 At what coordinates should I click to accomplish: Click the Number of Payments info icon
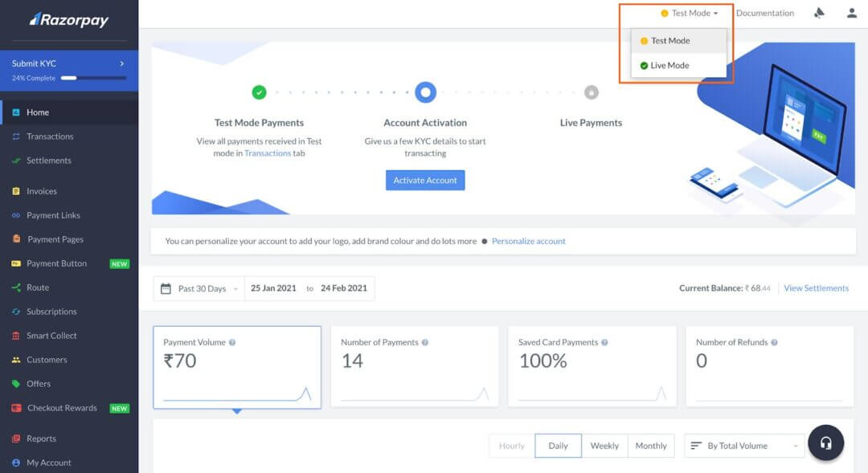click(x=425, y=342)
